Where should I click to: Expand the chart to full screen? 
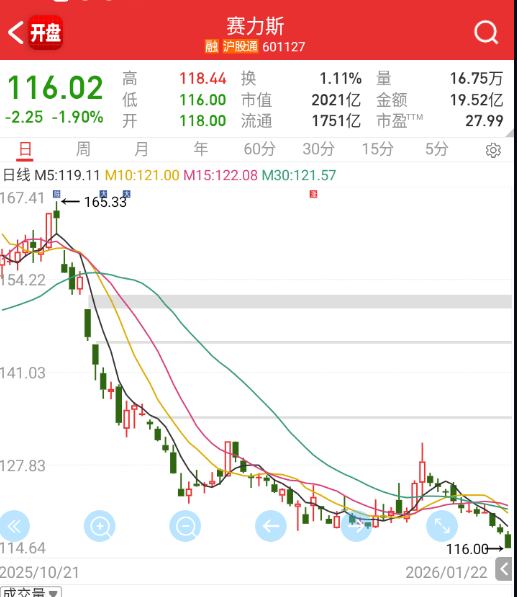442,526
